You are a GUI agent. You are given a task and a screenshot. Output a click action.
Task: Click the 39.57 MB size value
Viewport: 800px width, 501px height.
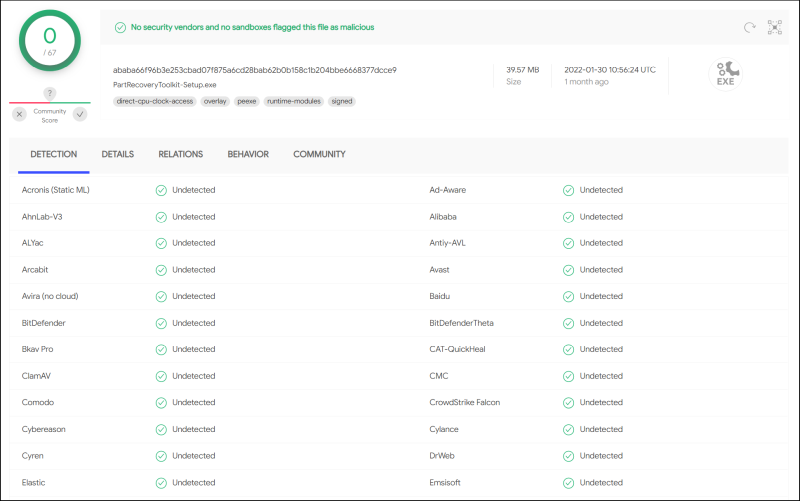pyautogui.click(x=522, y=70)
